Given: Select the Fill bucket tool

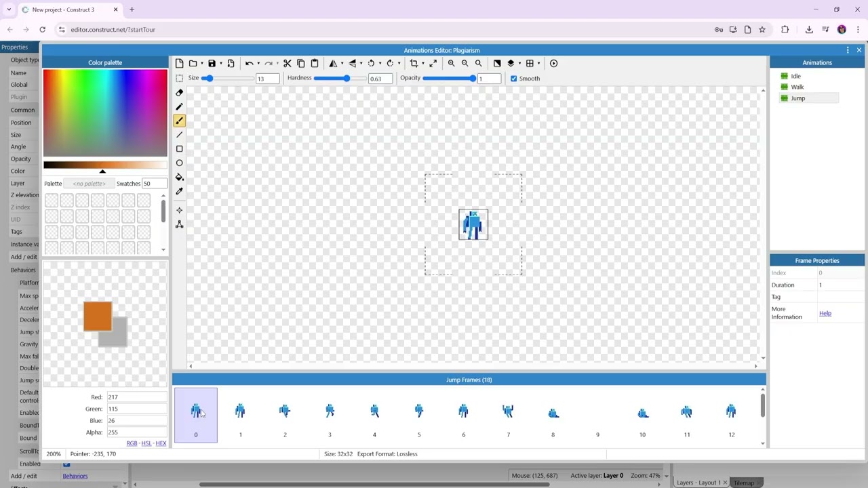Looking at the screenshot, I should pos(179,177).
